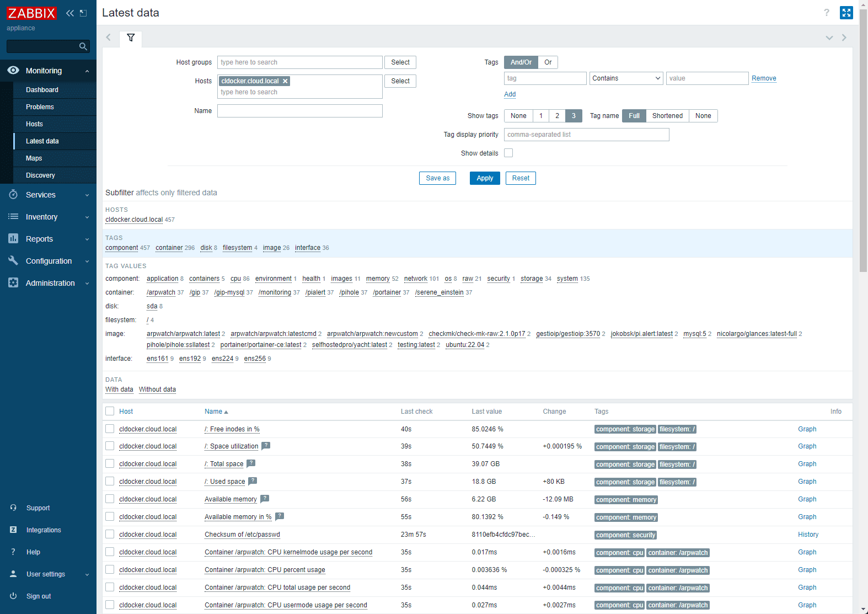The width and height of the screenshot is (868, 614).
Task: Remove cldocker.cloud.local host tag with X
Action: pyautogui.click(x=285, y=81)
